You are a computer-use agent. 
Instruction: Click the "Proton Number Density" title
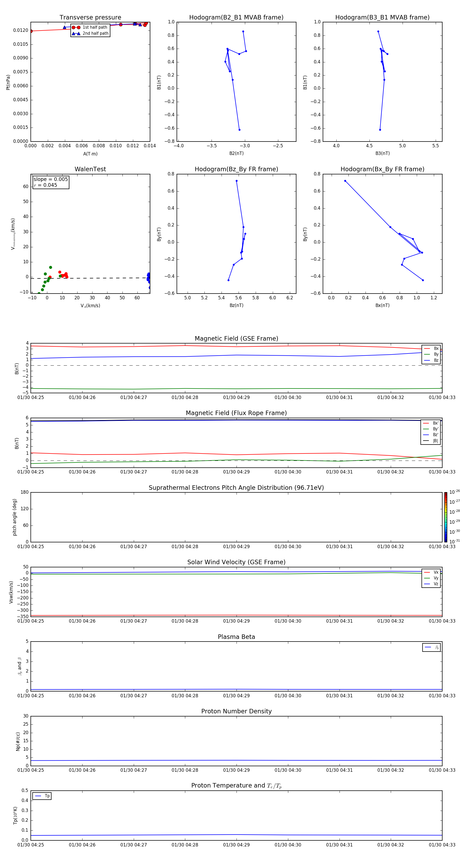(236, 711)
